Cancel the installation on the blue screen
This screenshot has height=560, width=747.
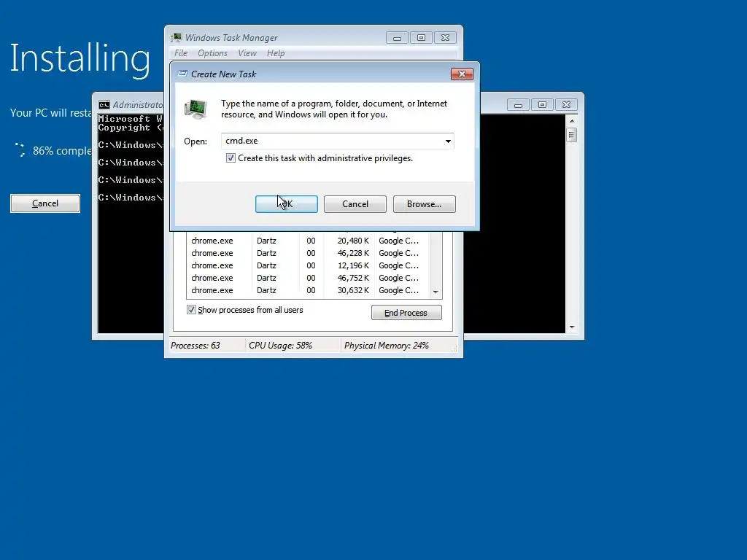point(45,204)
